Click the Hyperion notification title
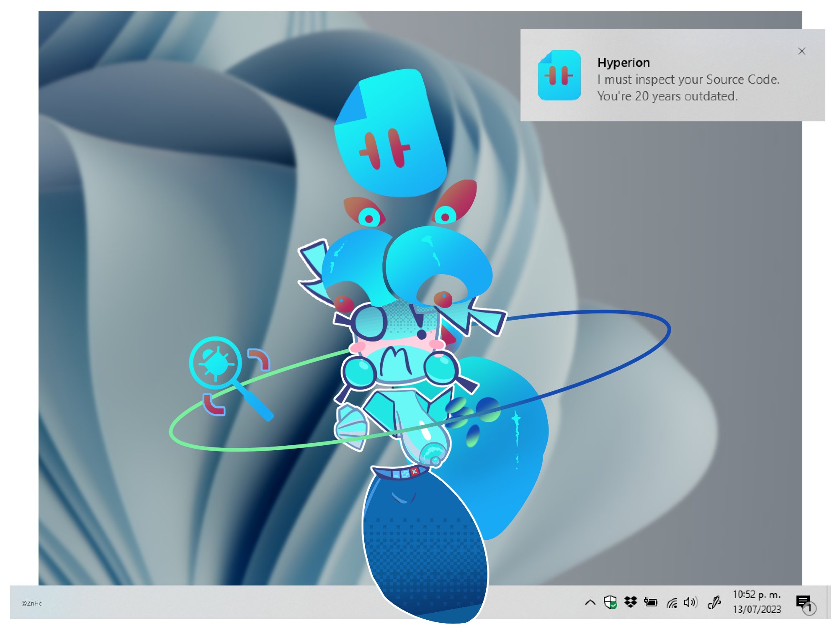The width and height of the screenshot is (840, 629). pos(623,63)
